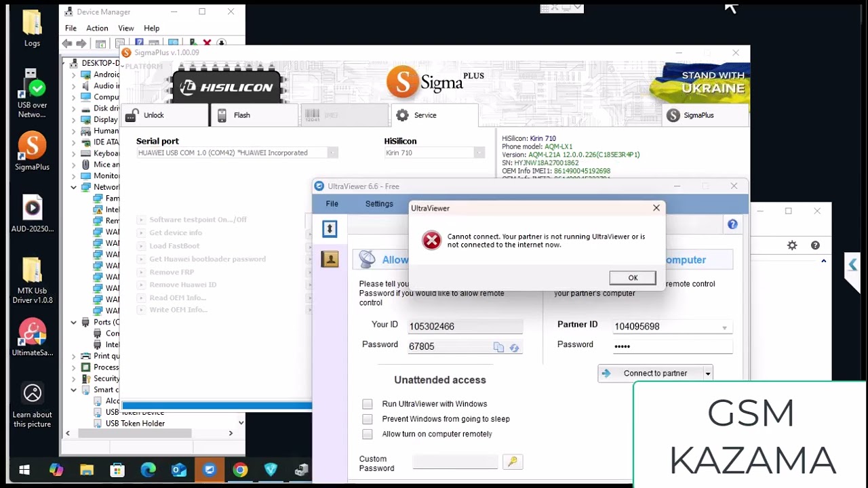Open the UltraViewer File menu
Screen dimensions: 868x488
(332, 203)
